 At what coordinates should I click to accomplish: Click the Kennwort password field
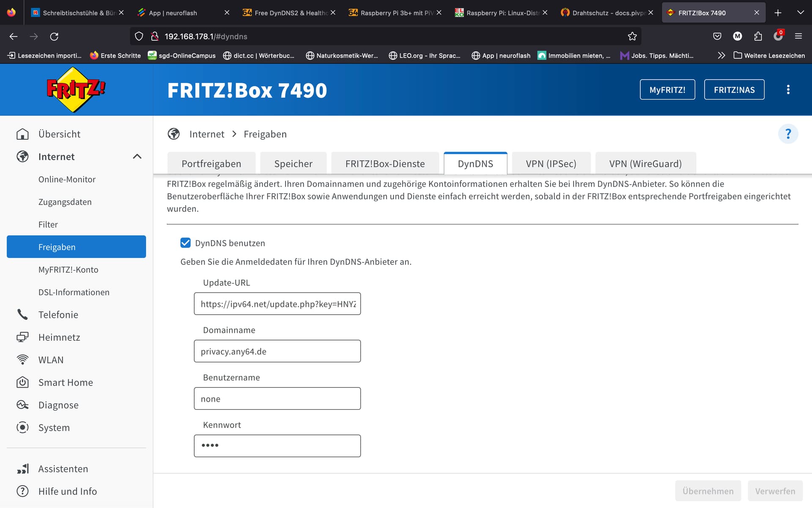[277, 446]
